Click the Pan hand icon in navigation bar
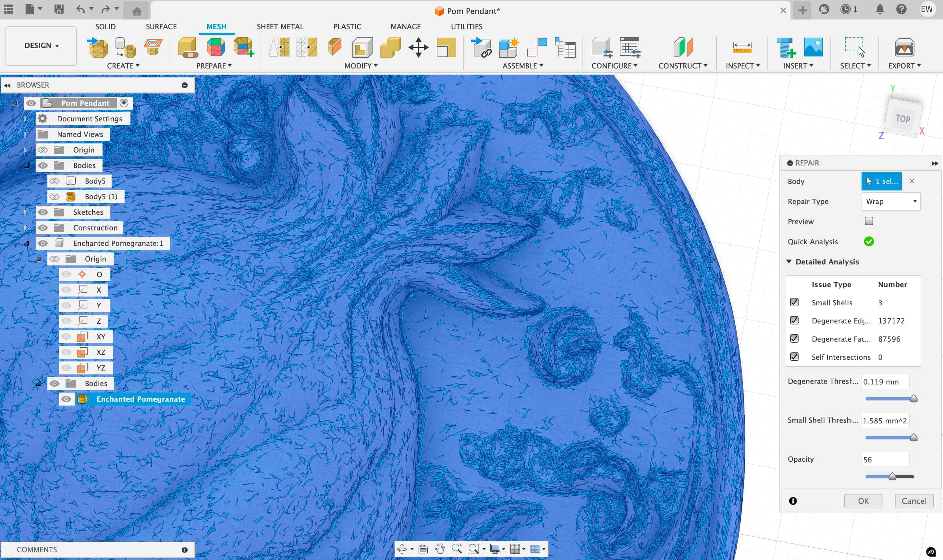The height and width of the screenshot is (560, 943). click(440, 549)
